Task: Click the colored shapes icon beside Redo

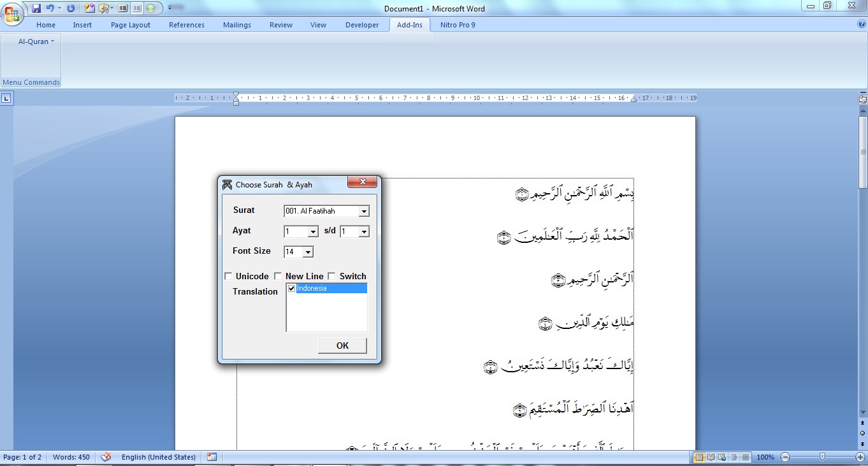Action: (89, 8)
